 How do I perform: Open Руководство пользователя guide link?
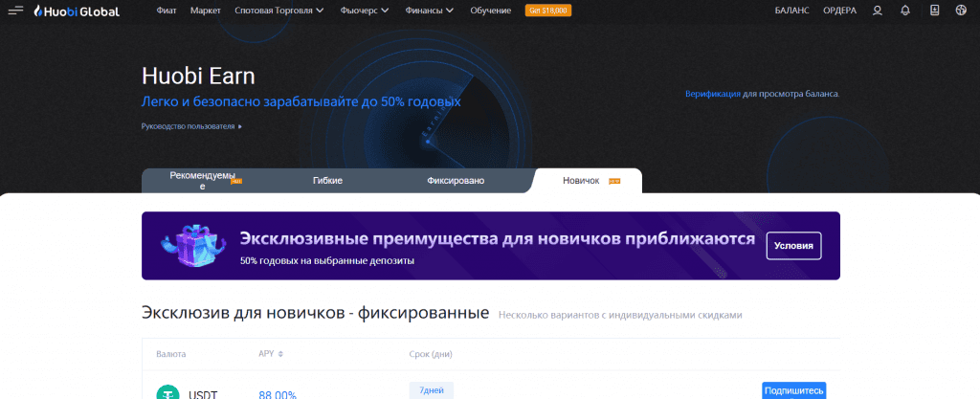pyautogui.click(x=191, y=126)
